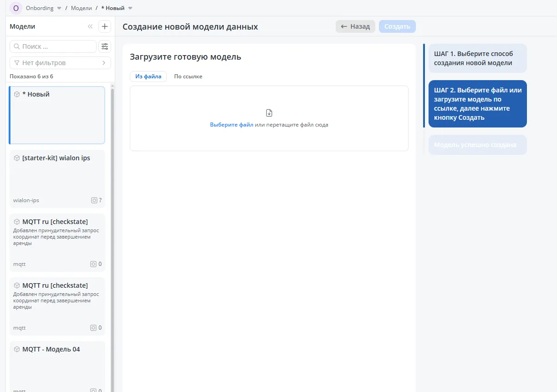The width and height of the screenshot is (557, 392).
Task: Select the Из файла tab
Action: 148,76
